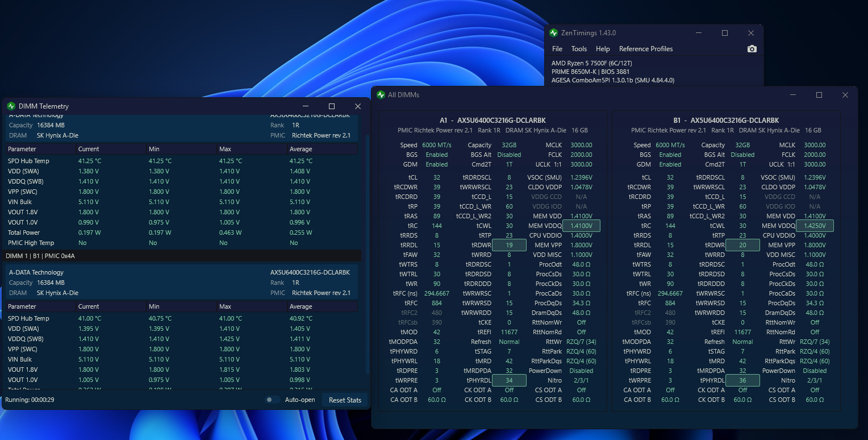
Task: Click the ZenTimings app icon in its title bar
Action: click(x=554, y=33)
